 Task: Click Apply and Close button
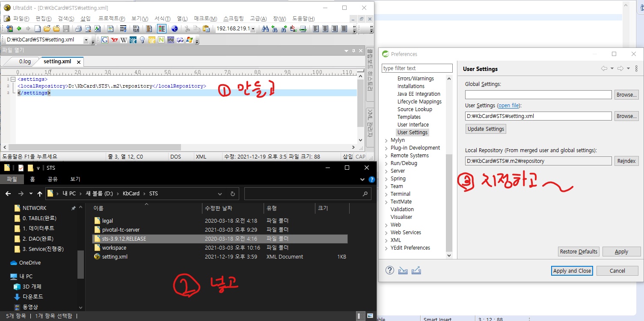572,271
